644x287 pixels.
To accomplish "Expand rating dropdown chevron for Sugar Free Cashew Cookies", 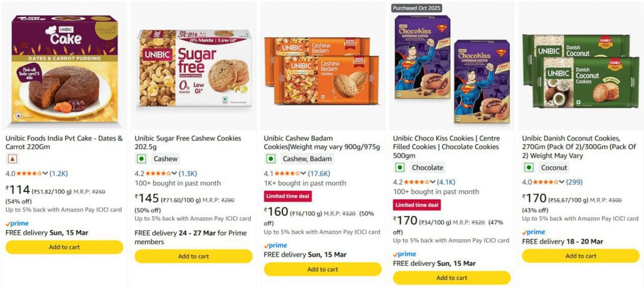I will click(174, 174).
